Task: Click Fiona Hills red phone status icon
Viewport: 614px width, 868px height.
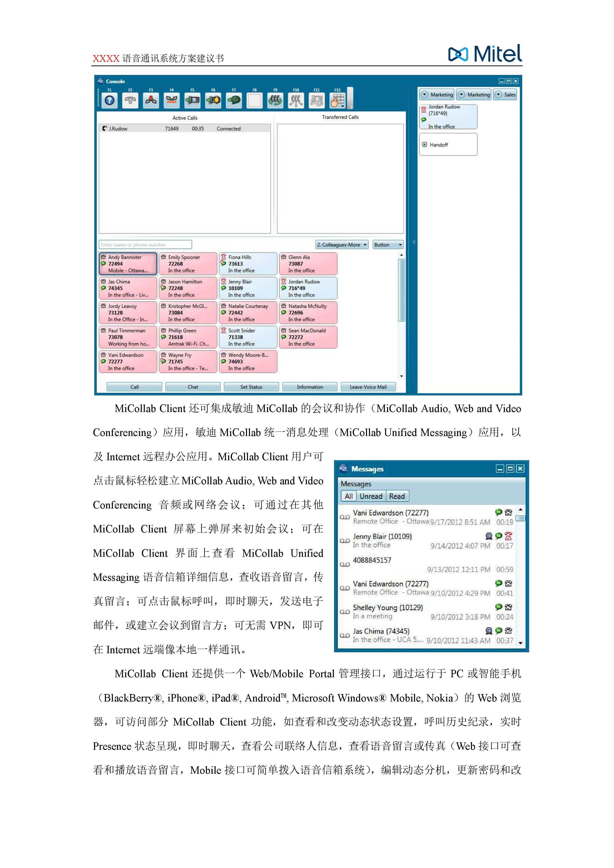Action: pos(223,257)
